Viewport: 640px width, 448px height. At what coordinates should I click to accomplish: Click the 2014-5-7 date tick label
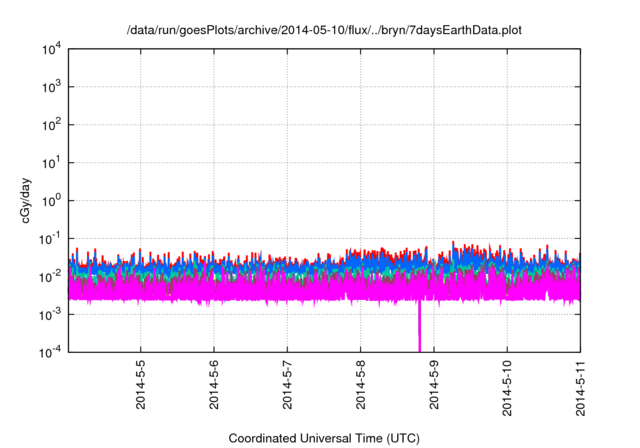(287, 385)
